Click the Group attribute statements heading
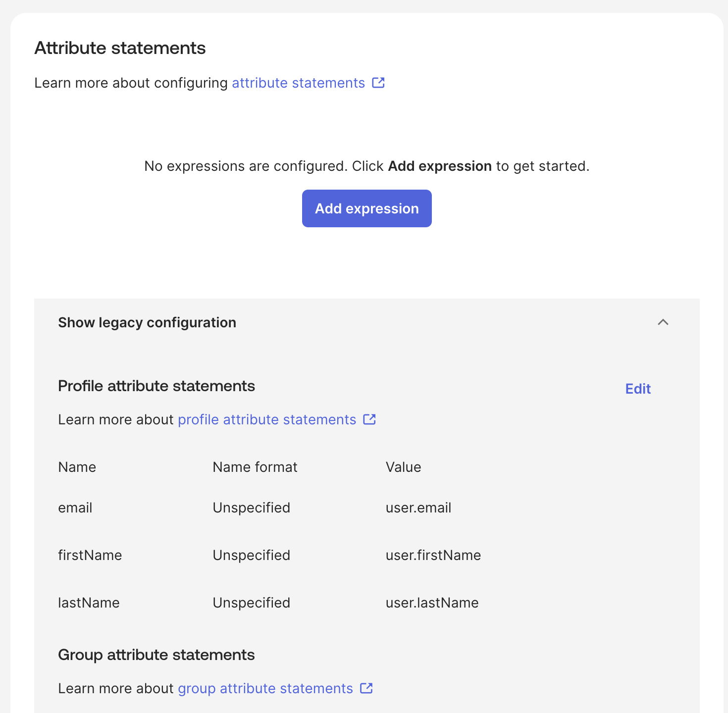 [x=156, y=655]
